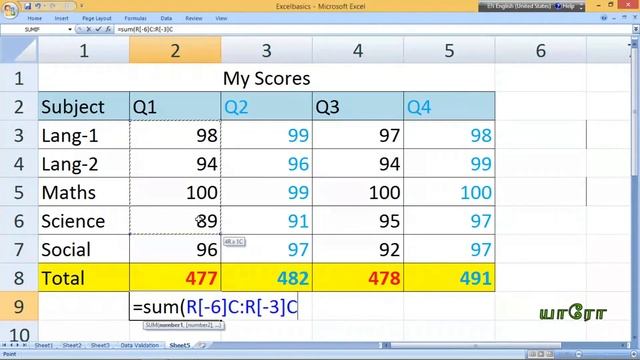Click the 'Science' cell
The image size is (640, 360).
point(84,221)
